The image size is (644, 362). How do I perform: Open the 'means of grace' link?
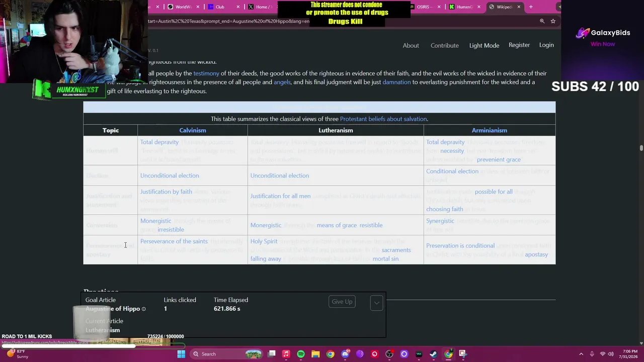click(337, 225)
